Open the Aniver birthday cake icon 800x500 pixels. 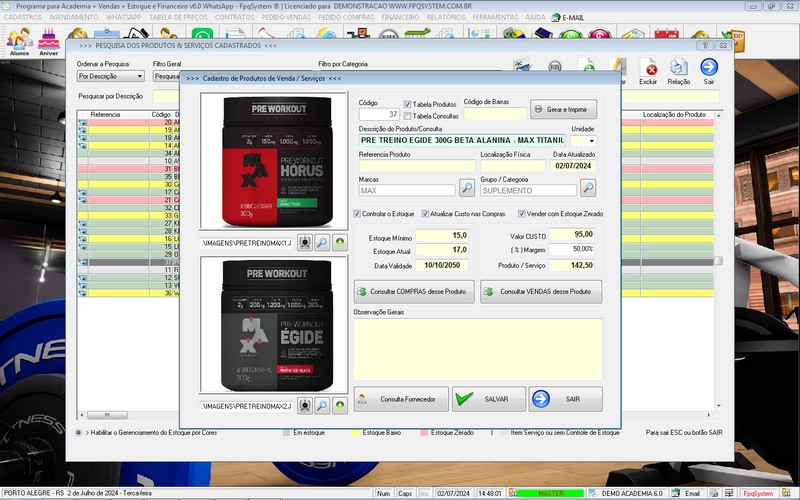(49, 41)
